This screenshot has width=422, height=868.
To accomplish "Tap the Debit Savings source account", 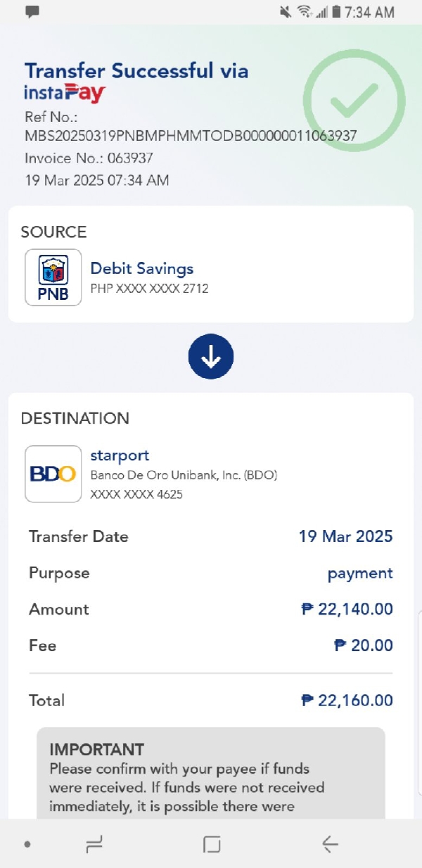I will coord(142,268).
